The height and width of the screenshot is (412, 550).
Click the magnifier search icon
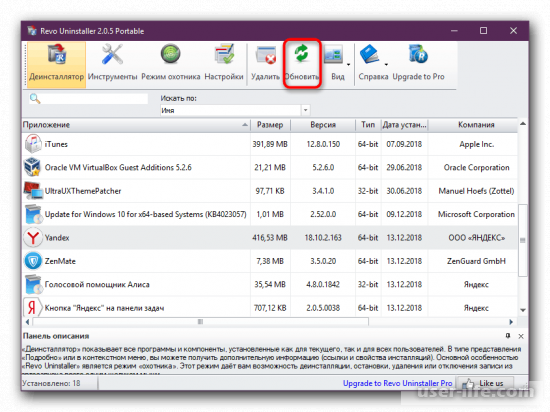point(35,99)
